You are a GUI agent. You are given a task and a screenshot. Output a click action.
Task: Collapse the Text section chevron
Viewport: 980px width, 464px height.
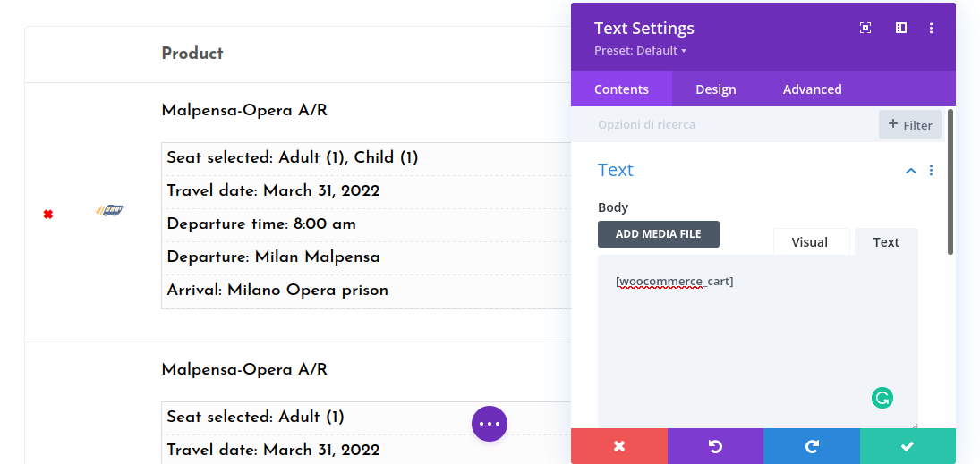pyautogui.click(x=911, y=170)
